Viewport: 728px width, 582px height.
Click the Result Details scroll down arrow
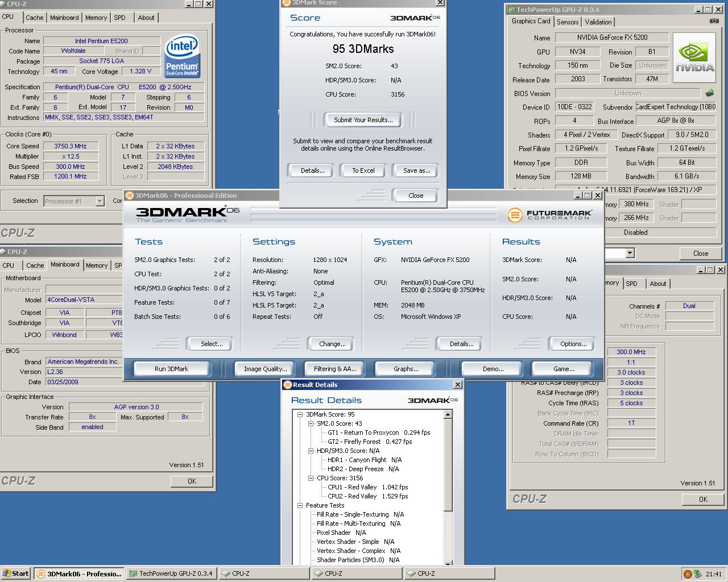448,562
